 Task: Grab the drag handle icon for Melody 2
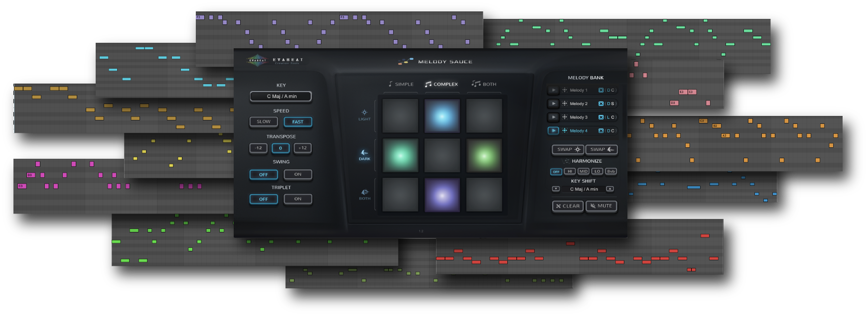pyautogui.click(x=565, y=104)
